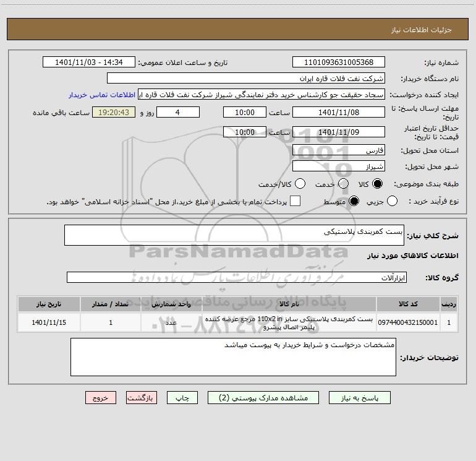Click the توضیحات خریدار text area
This screenshot has height=461, width=476.
[233, 357]
